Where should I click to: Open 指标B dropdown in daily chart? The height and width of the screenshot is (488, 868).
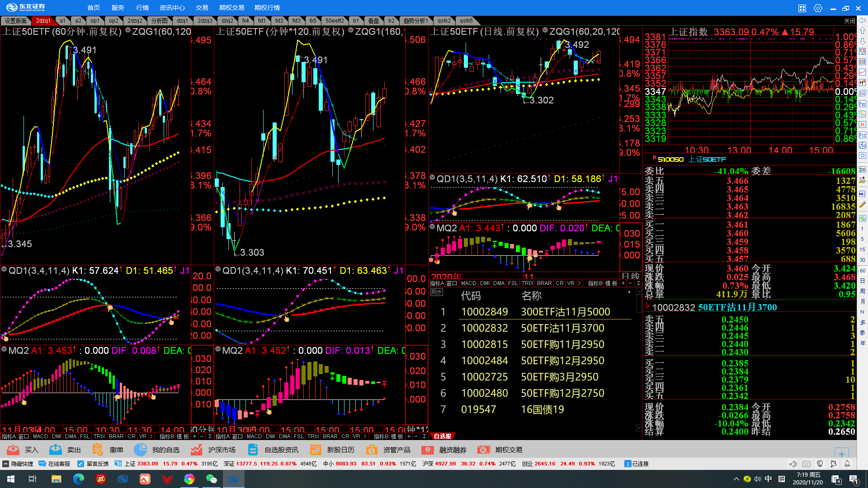(x=595, y=283)
